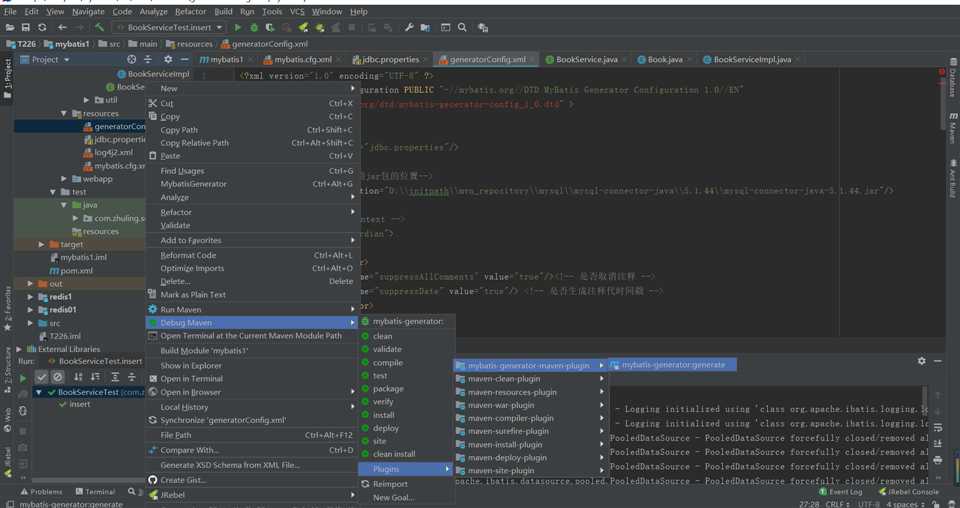Open the Event Log

(841, 491)
